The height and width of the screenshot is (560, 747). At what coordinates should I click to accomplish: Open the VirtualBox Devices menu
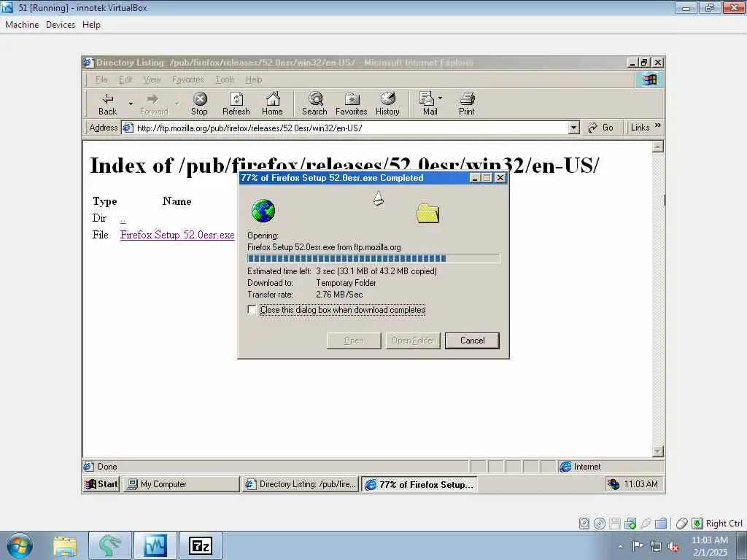coord(61,25)
